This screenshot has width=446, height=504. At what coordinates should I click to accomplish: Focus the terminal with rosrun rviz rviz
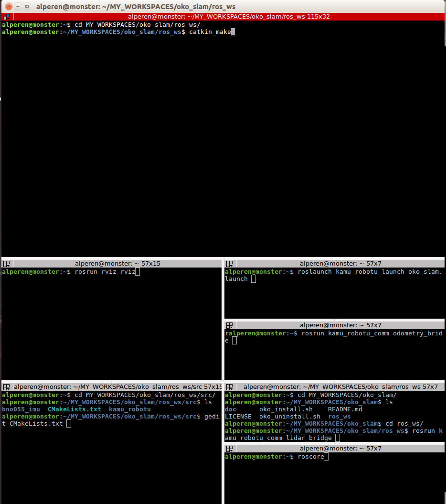pos(111,323)
